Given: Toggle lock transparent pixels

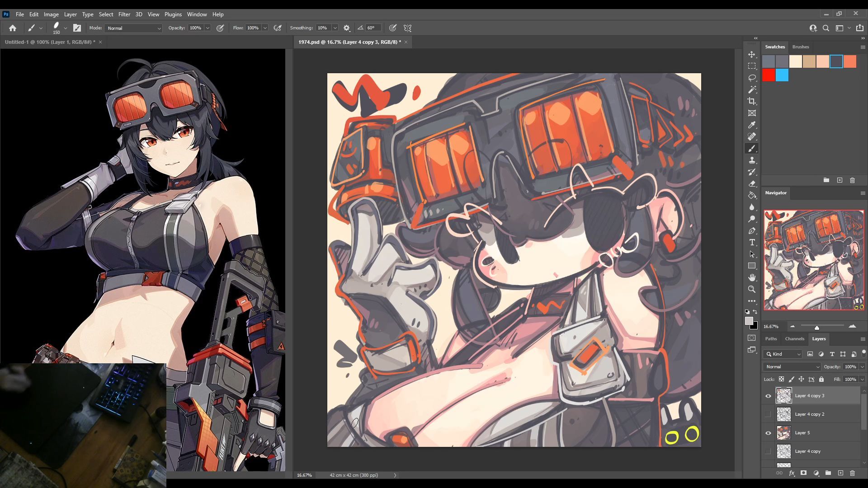Looking at the screenshot, I should point(781,379).
